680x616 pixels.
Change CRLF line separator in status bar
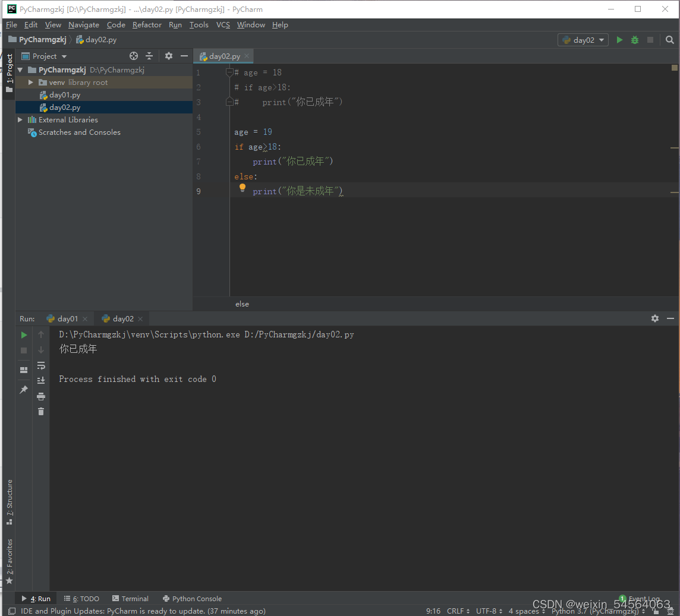(458, 611)
